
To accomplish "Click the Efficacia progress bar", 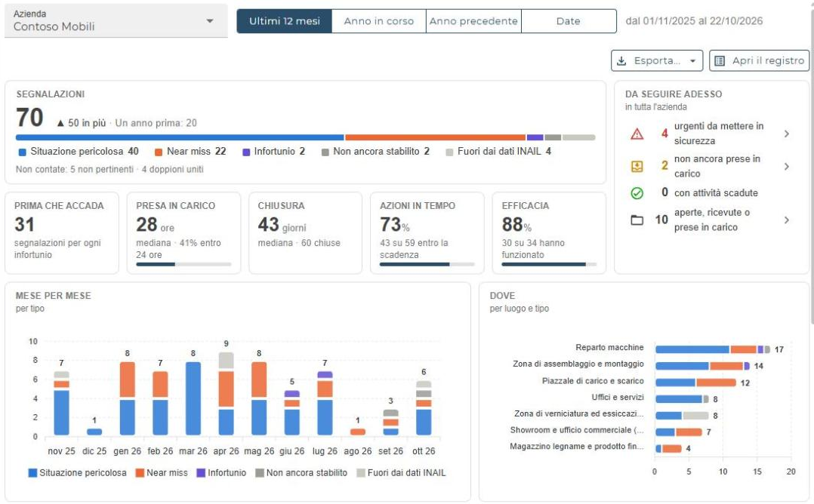I will click(x=549, y=264).
